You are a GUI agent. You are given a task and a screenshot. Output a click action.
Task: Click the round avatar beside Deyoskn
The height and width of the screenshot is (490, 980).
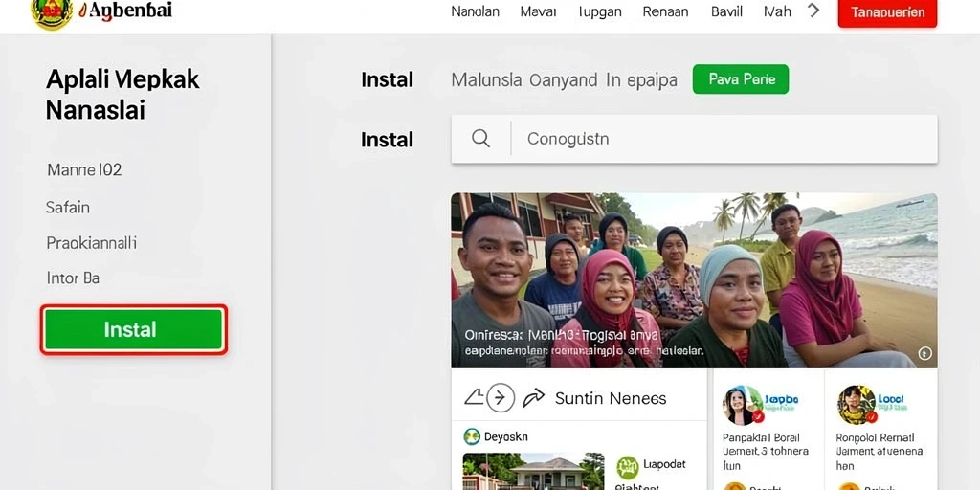point(472,436)
